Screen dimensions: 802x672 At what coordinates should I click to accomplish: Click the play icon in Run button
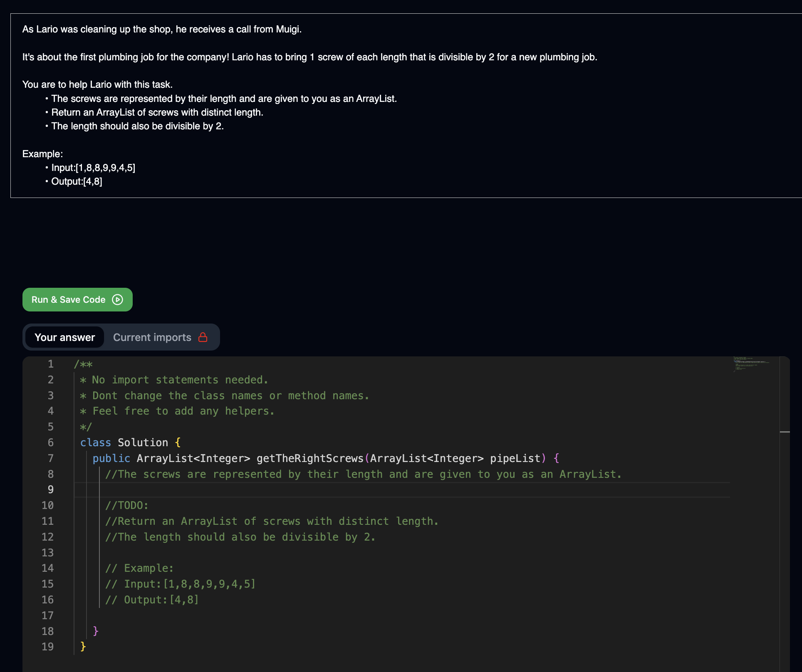coord(118,299)
